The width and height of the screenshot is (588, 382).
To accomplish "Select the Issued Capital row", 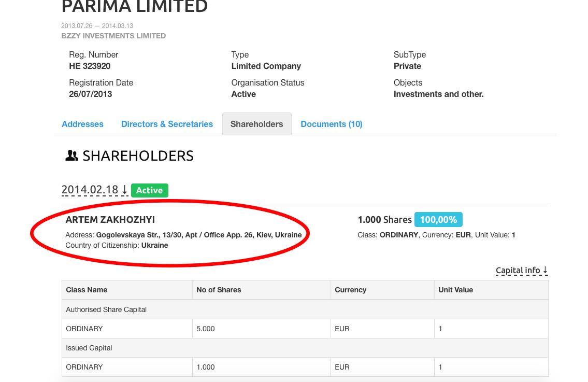I will 305,348.
